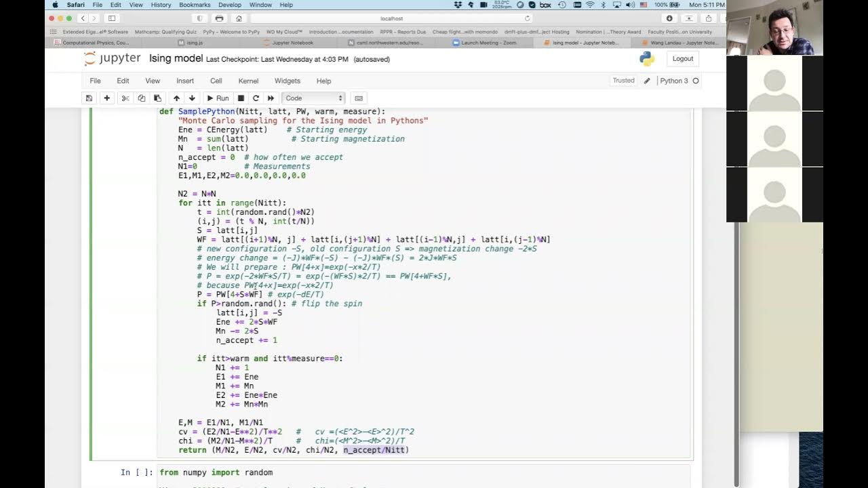Open Safari Develop menu

tap(230, 5)
